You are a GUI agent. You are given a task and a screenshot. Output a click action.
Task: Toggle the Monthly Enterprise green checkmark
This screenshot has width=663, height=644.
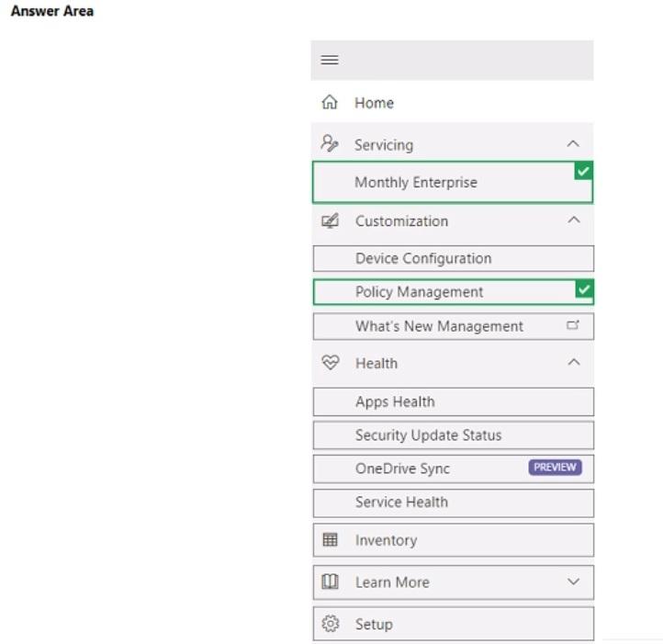pos(583,171)
